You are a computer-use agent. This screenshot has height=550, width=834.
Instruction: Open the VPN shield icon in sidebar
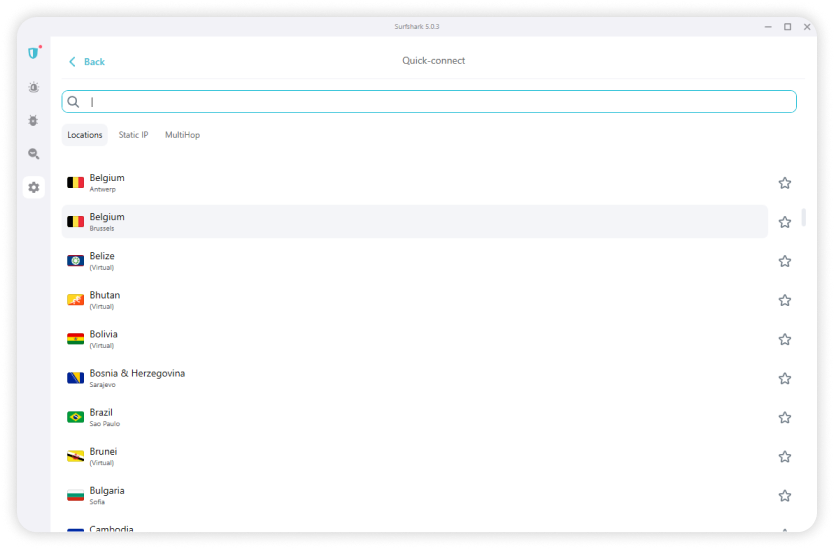[34, 53]
